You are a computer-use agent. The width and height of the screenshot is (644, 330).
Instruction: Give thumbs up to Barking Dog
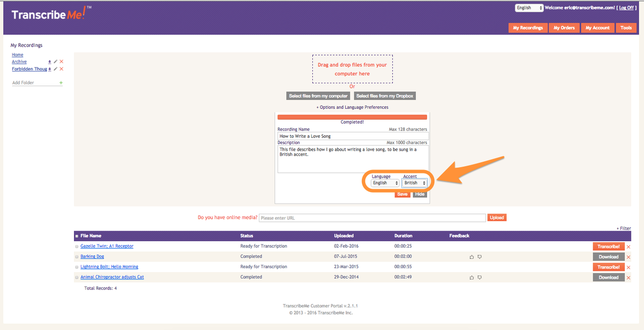click(471, 257)
